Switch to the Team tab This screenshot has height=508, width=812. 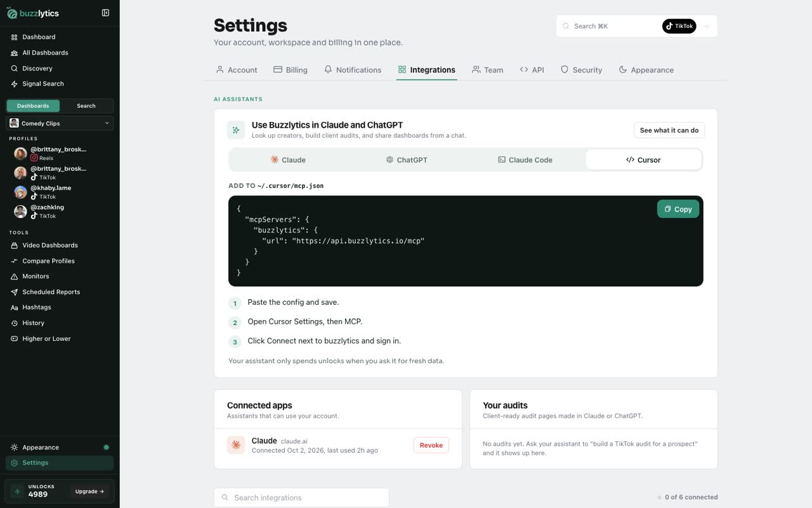coord(487,70)
